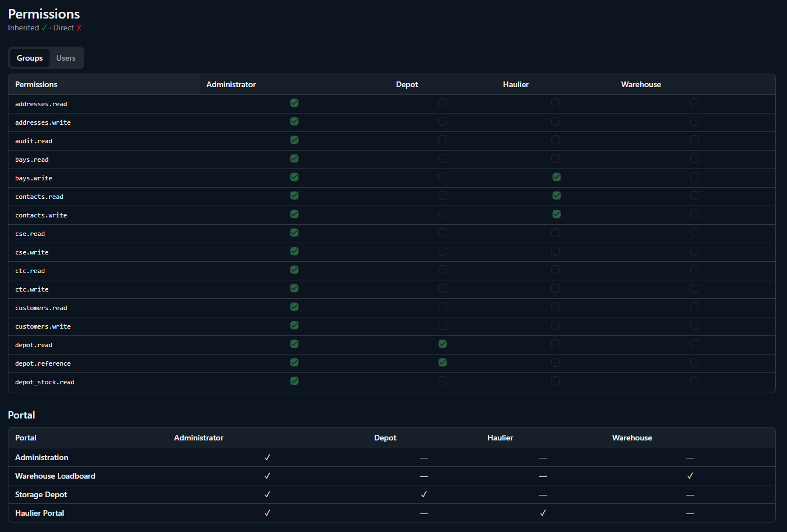The image size is (787, 532).
Task: Enable cse.write for Warehouse
Action: click(695, 251)
